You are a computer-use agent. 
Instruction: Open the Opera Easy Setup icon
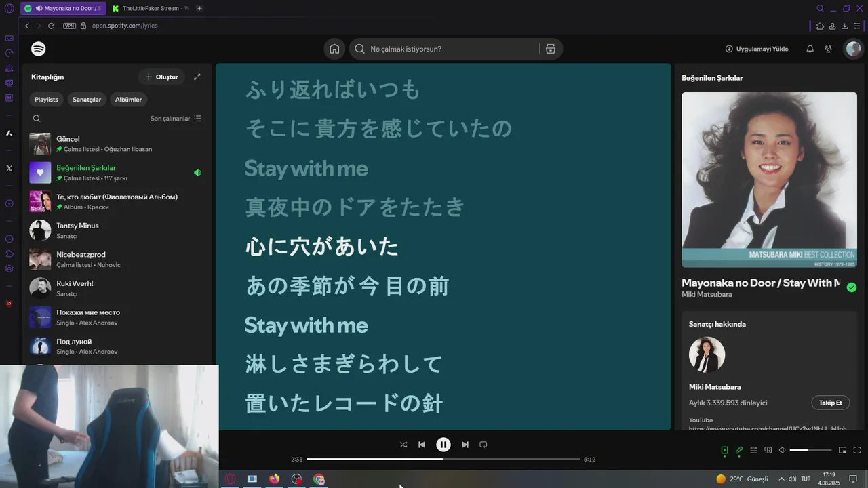point(857,26)
